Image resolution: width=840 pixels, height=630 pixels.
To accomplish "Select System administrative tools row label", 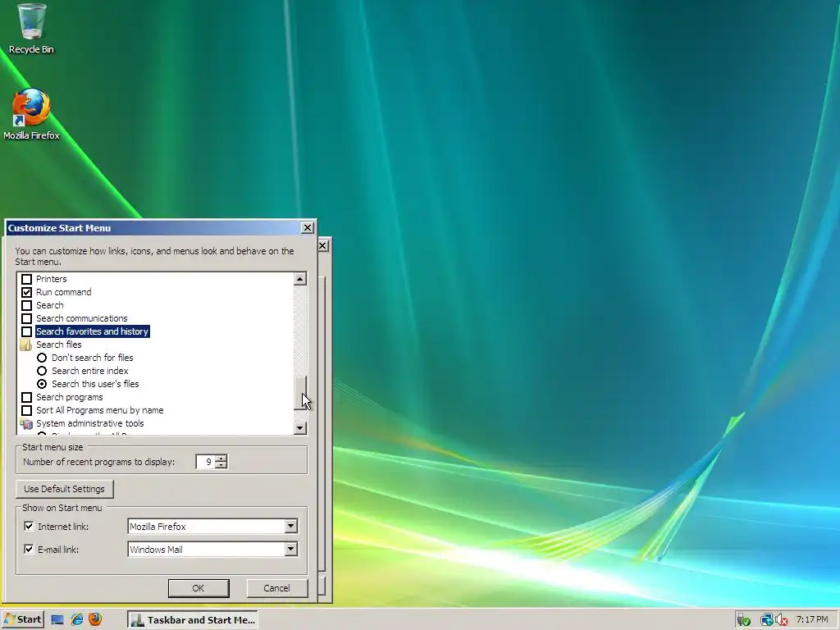I will 90,424.
